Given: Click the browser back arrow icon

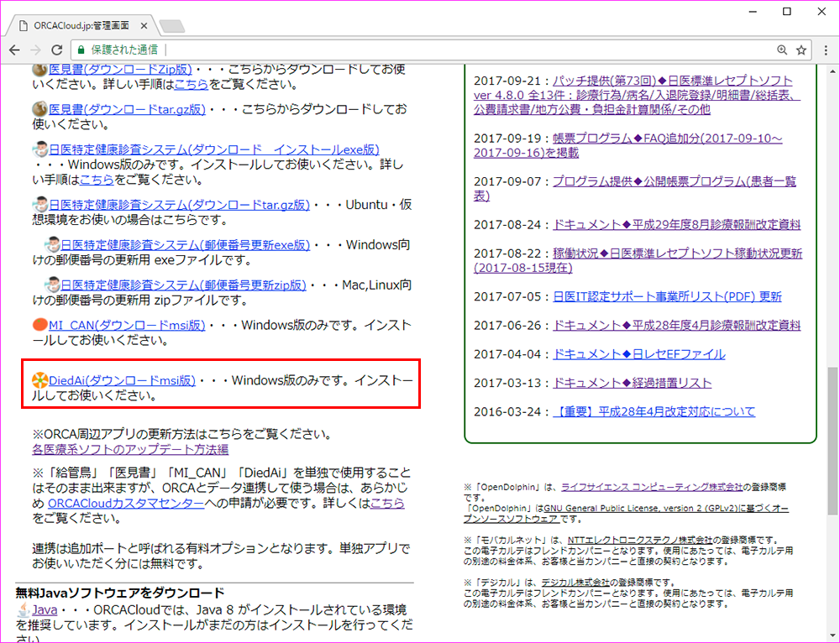Looking at the screenshot, I should pyautogui.click(x=15, y=50).
